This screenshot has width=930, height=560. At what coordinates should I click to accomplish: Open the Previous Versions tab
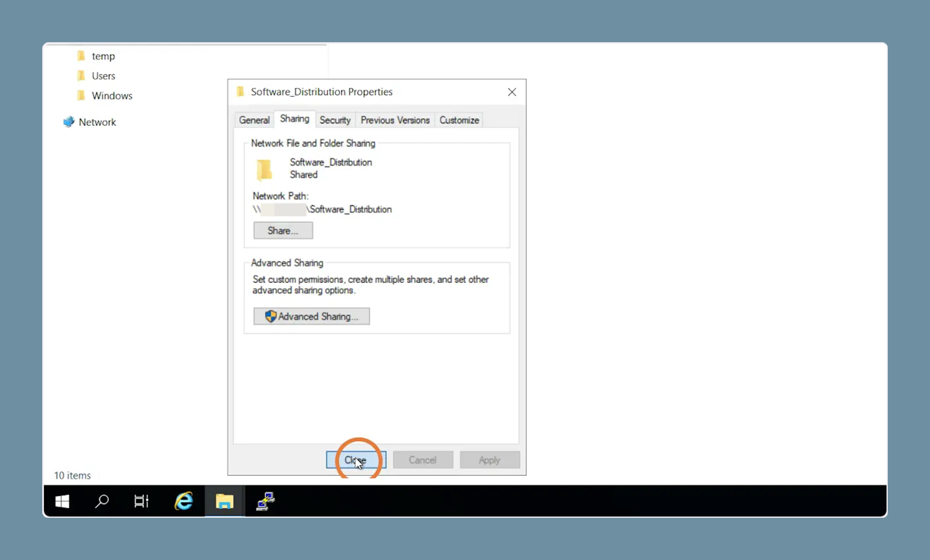point(395,120)
